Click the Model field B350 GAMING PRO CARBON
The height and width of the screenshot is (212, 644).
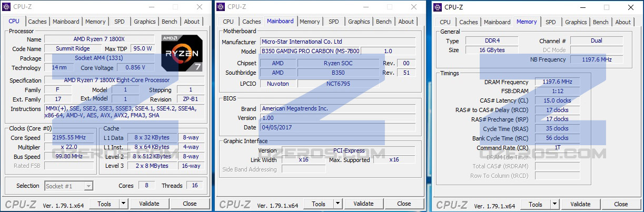[x=311, y=51]
